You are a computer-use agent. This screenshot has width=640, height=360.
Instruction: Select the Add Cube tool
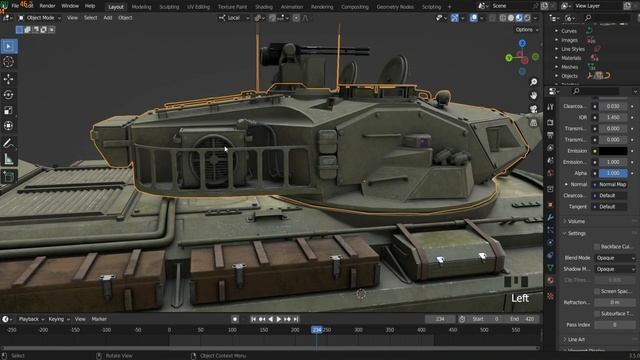9,176
